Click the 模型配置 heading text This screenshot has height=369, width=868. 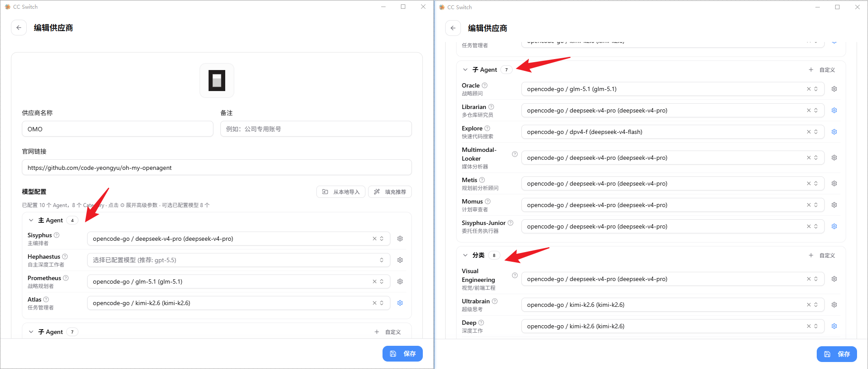click(x=34, y=192)
